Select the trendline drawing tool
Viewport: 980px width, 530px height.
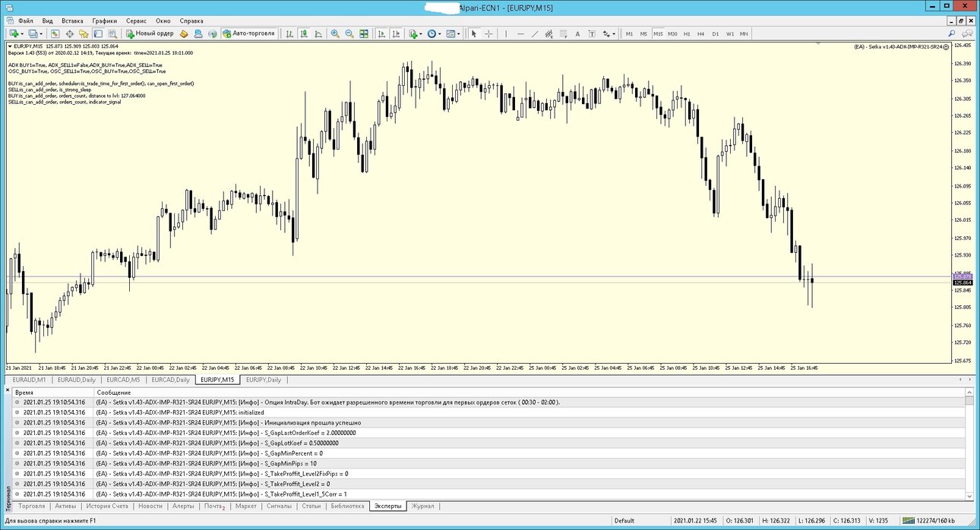coord(535,33)
